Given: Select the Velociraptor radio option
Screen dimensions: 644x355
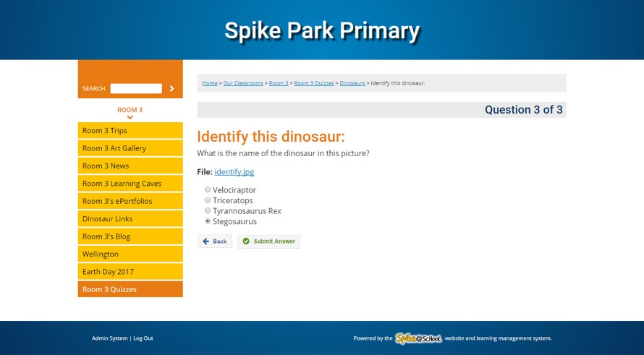Looking at the screenshot, I should click(x=208, y=189).
